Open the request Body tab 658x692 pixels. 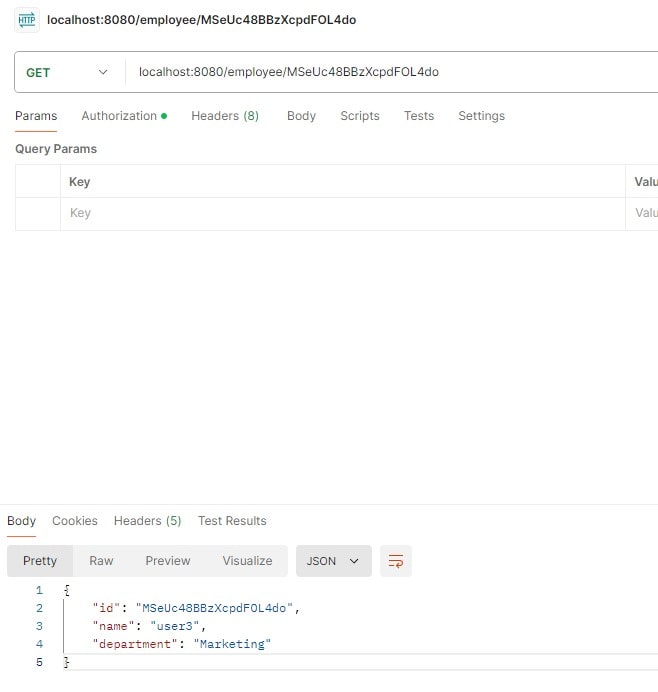click(x=301, y=116)
